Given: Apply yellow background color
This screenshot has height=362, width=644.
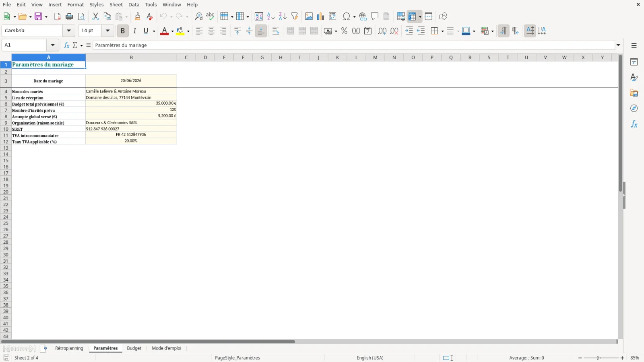Looking at the screenshot, I should coord(180,31).
